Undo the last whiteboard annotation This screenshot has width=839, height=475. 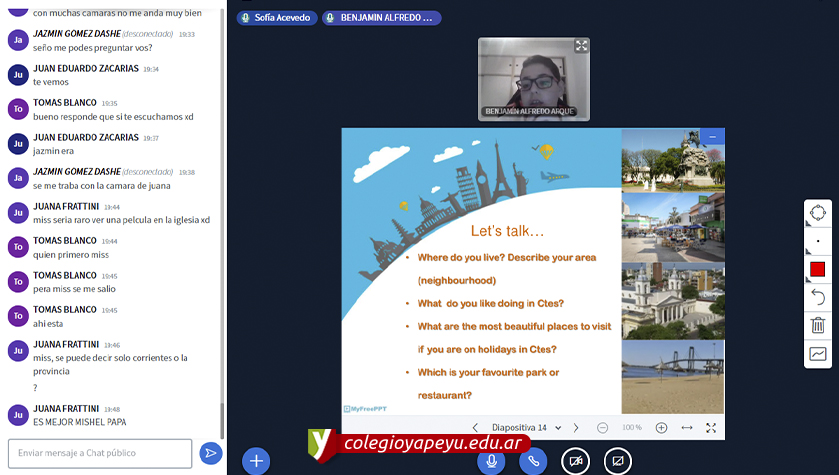click(818, 297)
